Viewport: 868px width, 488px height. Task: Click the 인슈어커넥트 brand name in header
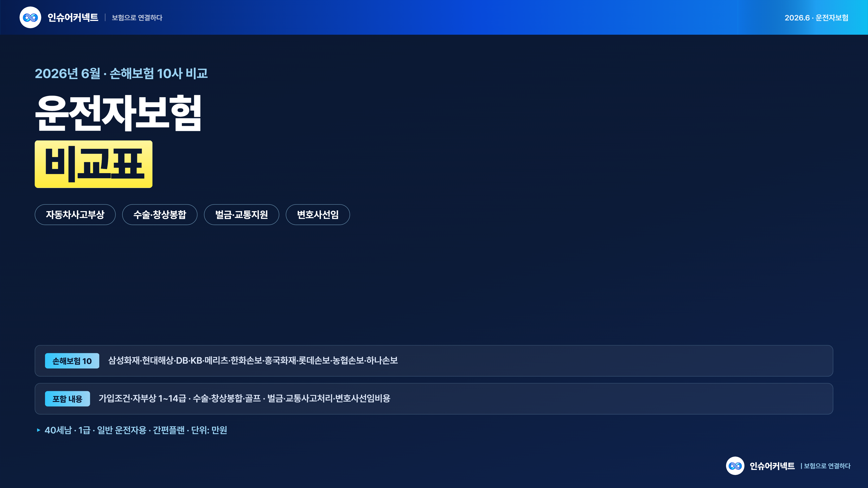pyautogui.click(x=73, y=18)
